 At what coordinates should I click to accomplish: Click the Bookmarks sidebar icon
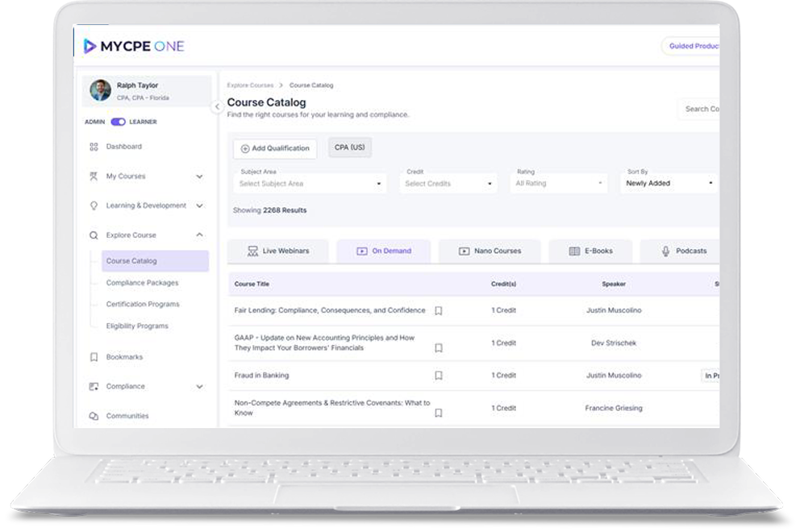point(94,357)
